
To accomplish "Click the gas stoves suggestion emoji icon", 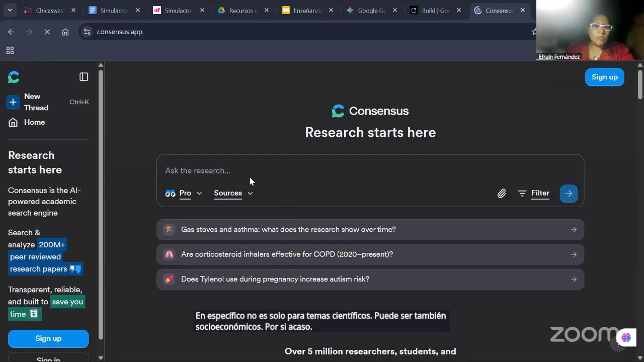I will 169,229.
